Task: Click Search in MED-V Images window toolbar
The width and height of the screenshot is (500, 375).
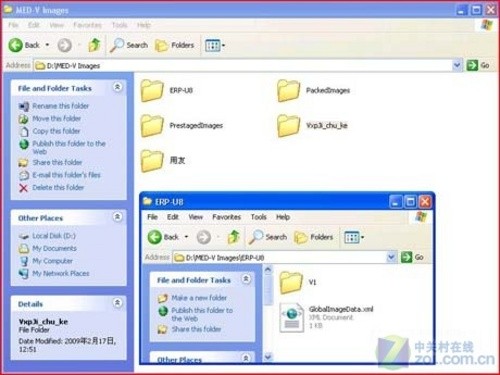Action: pyautogui.click(x=129, y=45)
